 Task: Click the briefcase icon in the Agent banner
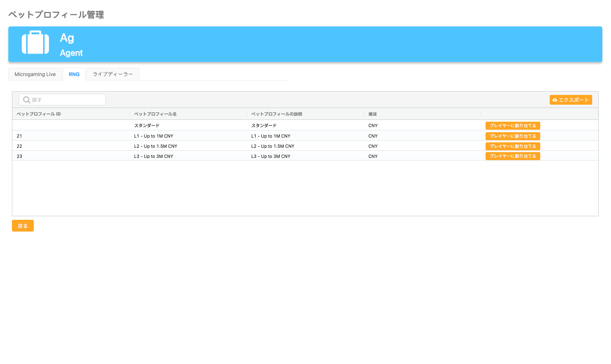[35, 42]
